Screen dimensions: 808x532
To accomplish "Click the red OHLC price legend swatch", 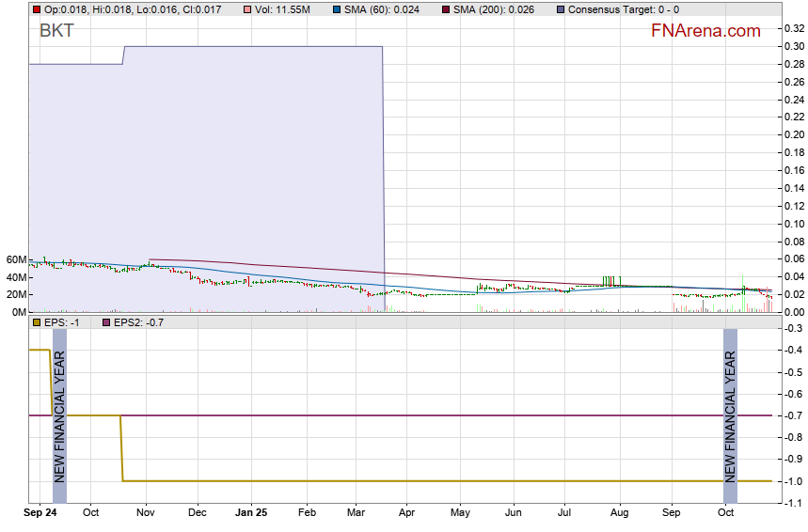I will (x=36, y=9).
